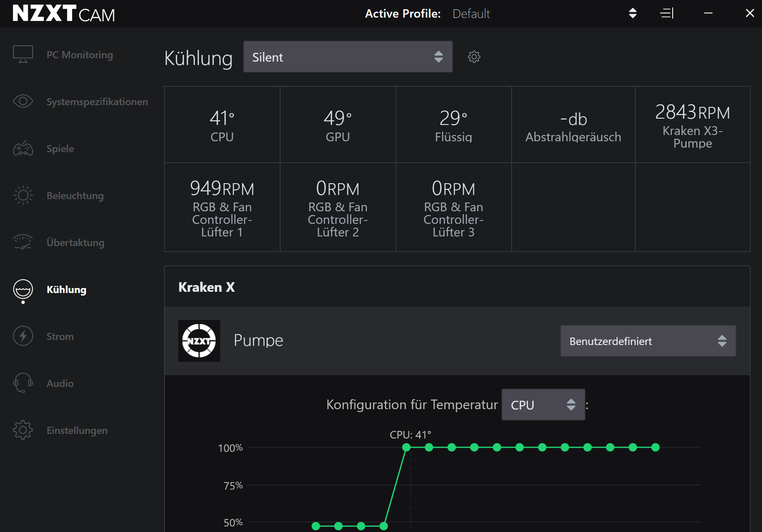Image resolution: width=762 pixels, height=532 pixels.
Task: Open the Spiele section
Action: (x=60, y=149)
